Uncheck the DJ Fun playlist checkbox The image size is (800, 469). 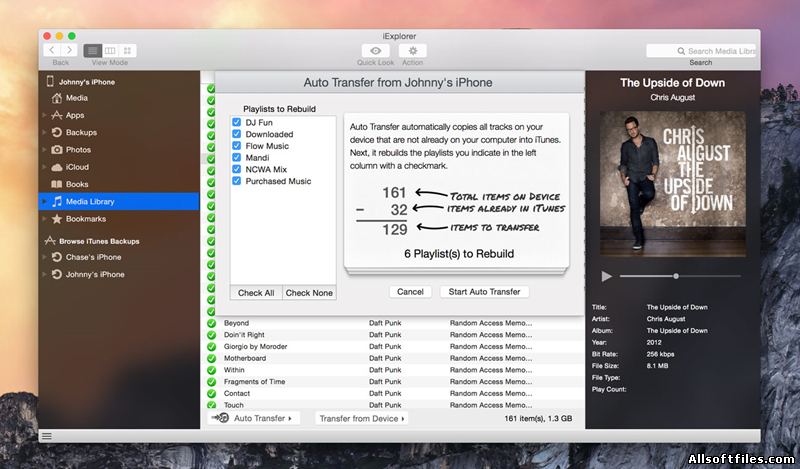click(237, 122)
